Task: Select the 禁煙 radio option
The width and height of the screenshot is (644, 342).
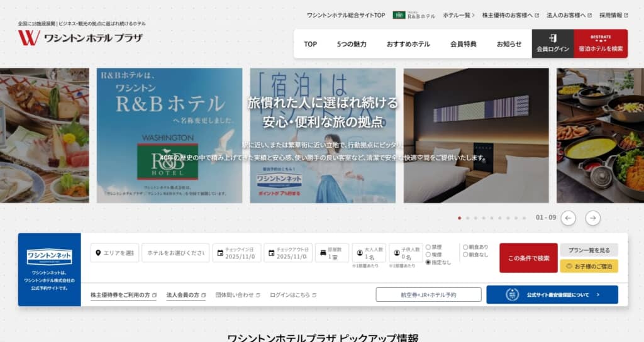Action: 429,247
